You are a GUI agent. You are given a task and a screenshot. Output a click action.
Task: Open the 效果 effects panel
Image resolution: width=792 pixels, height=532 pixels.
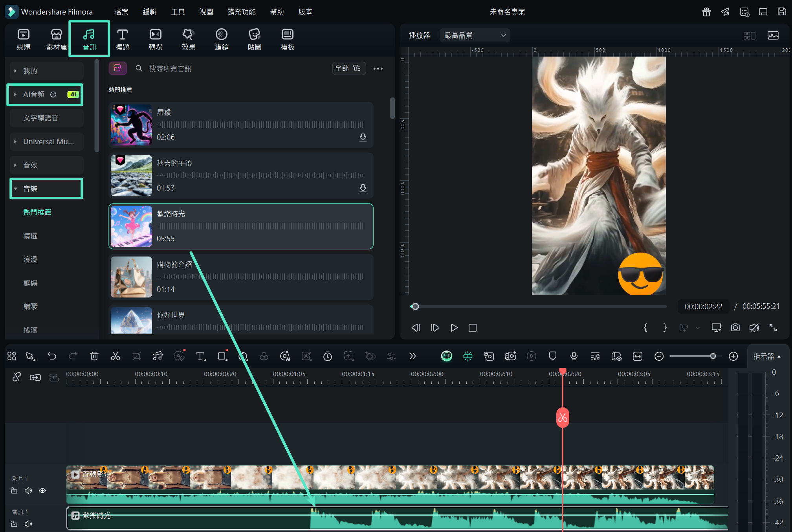188,39
